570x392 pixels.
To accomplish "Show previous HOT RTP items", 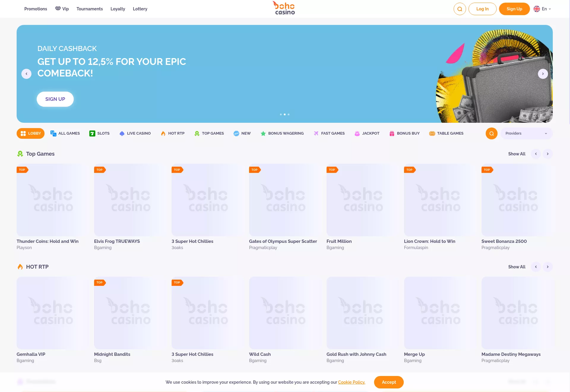I will [x=536, y=267].
